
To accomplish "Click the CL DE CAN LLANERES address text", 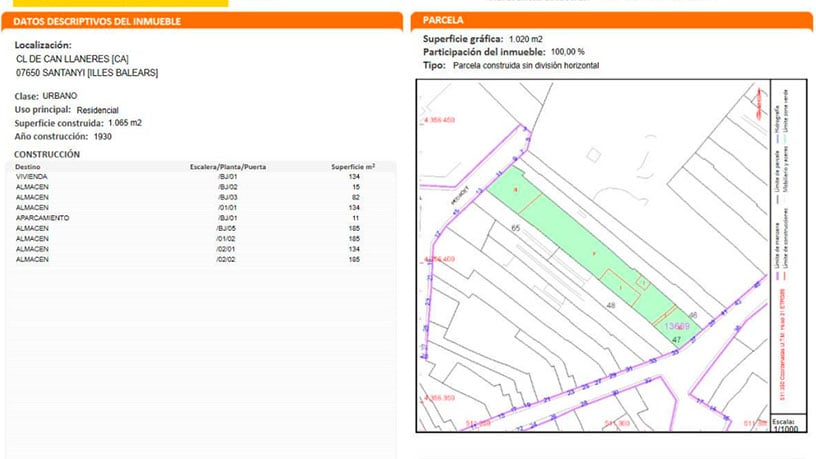I will pos(73,59).
